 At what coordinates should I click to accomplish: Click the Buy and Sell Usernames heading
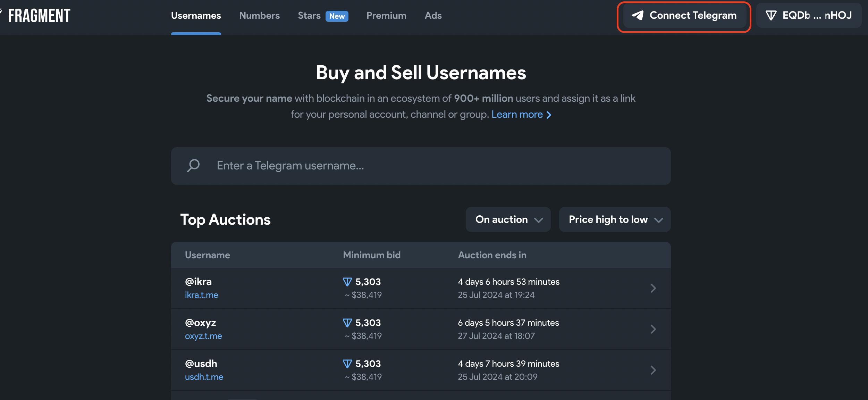tap(421, 73)
